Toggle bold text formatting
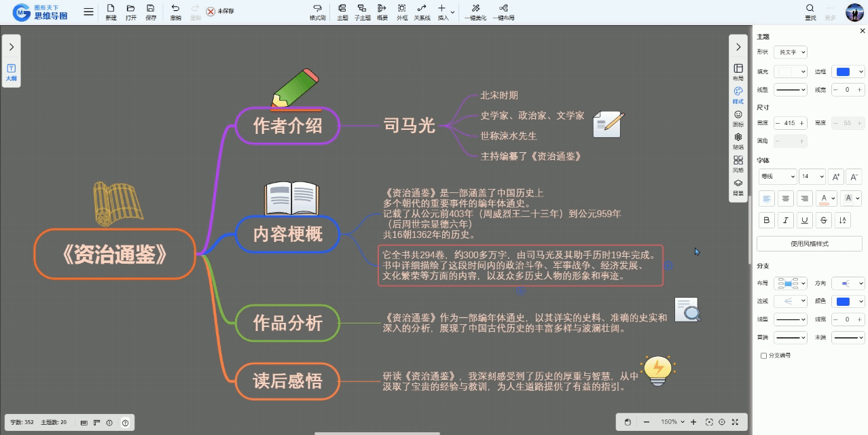The height and width of the screenshot is (435, 868). coord(766,220)
